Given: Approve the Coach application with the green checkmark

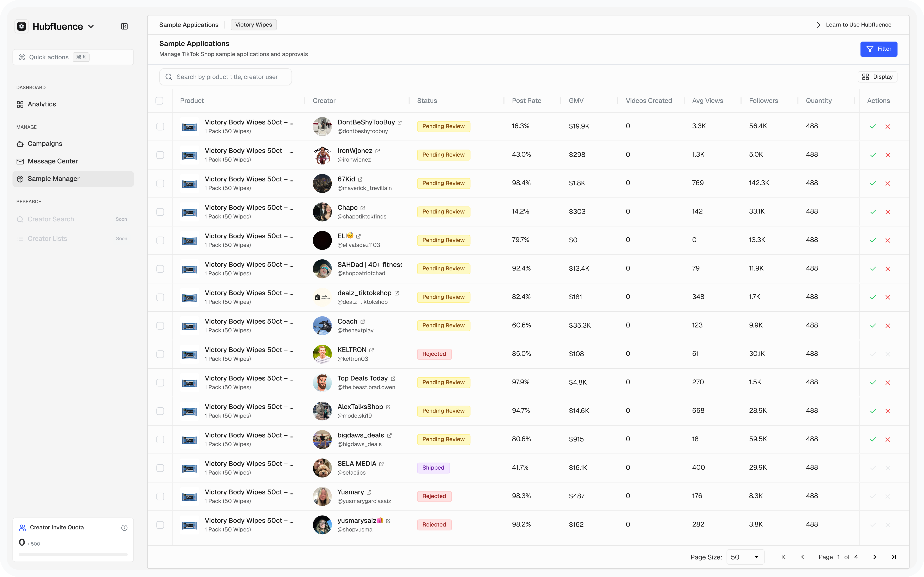Looking at the screenshot, I should (872, 325).
